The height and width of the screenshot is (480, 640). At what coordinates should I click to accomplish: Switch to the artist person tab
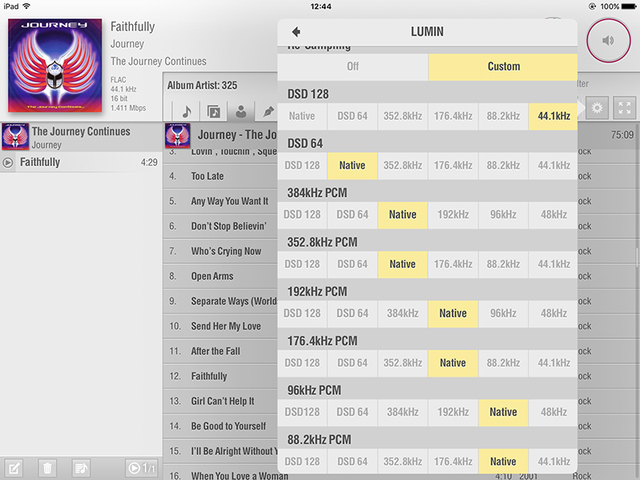241,111
